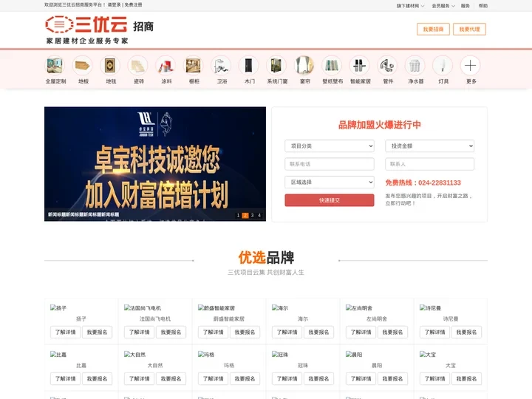Click 我要报名 for 大自然 brand

pos(171,378)
